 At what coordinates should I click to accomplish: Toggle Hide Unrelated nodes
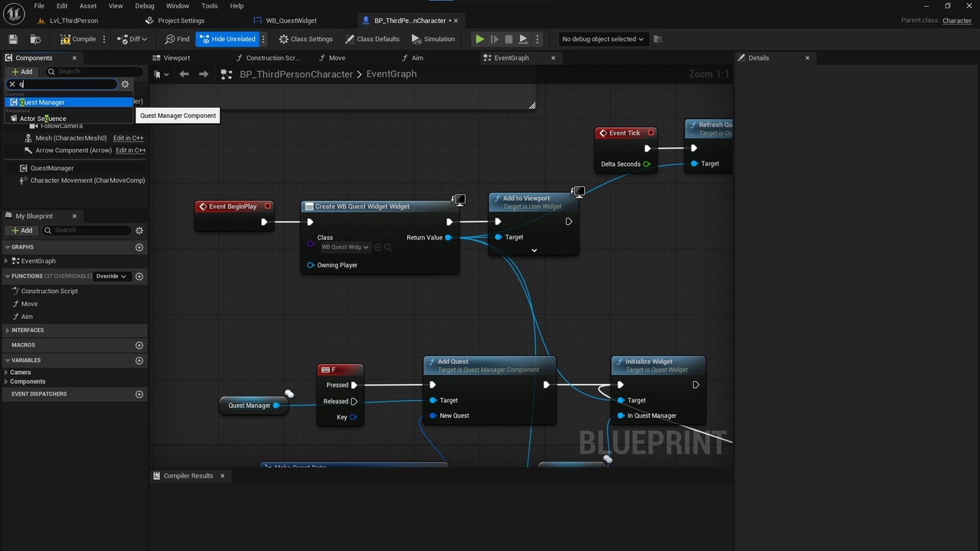tap(227, 39)
